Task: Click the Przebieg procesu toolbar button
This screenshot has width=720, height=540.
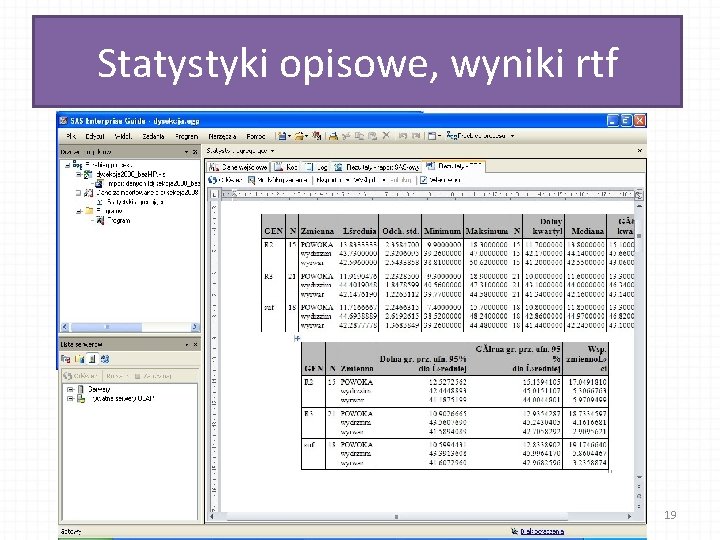Action: (x=477, y=135)
